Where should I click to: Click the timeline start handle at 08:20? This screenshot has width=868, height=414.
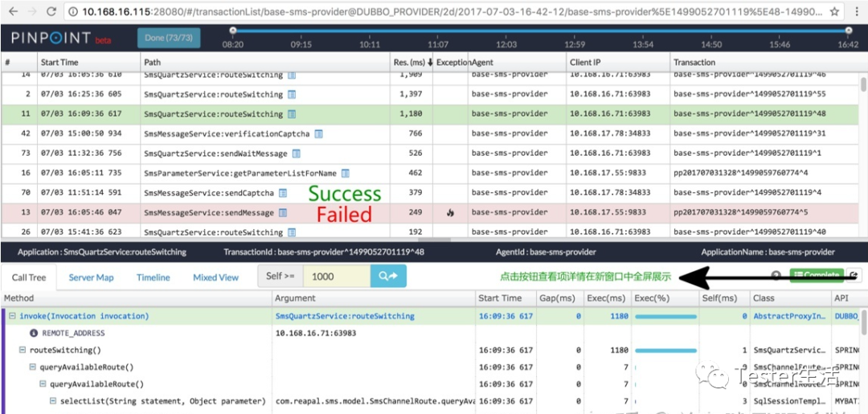pyautogui.click(x=232, y=31)
